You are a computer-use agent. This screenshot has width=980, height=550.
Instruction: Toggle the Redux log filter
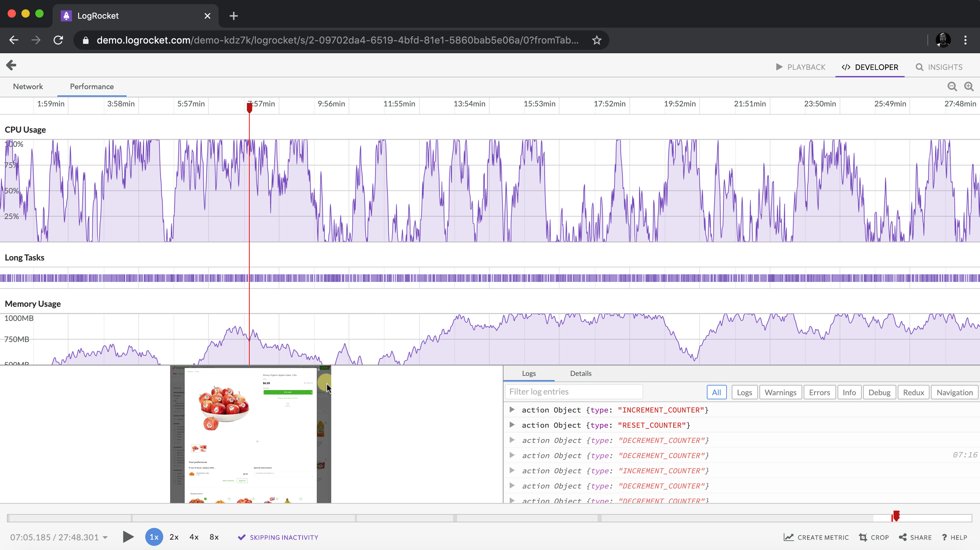point(913,391)
